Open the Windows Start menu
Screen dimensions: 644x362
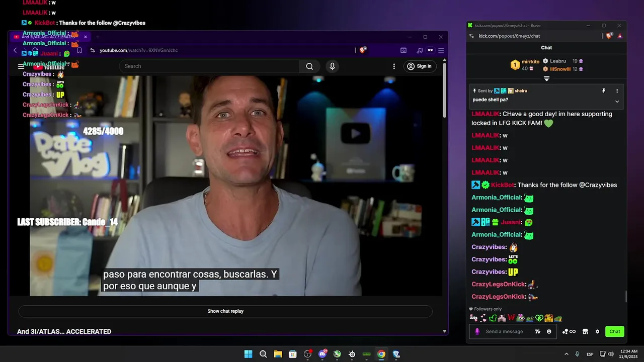(x=248, y=354)
